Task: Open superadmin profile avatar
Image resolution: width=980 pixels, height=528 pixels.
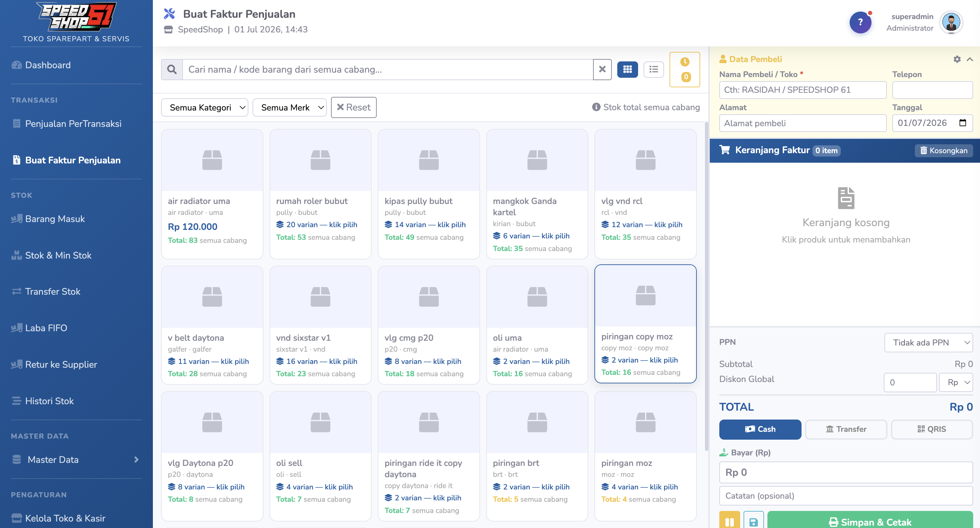Action: pyautogui.click(x=951, y=23)
